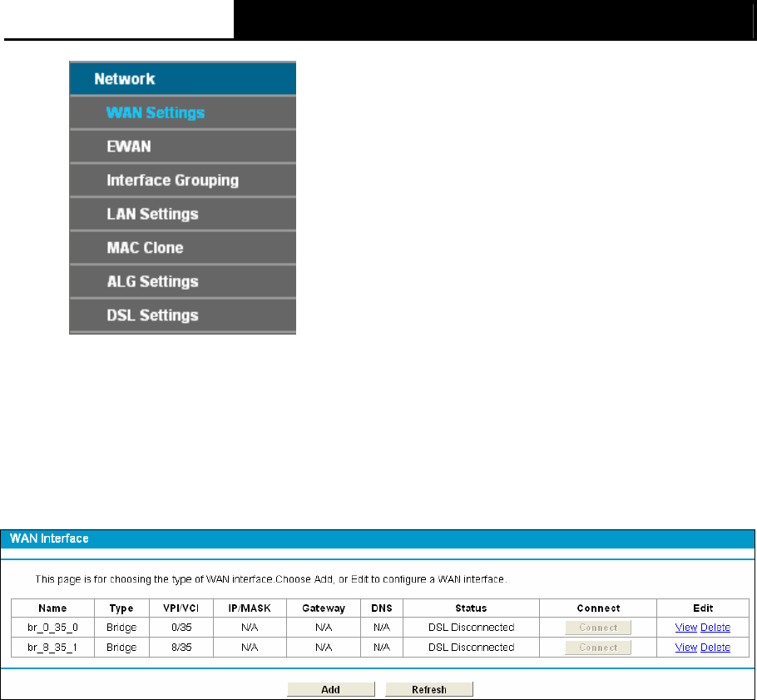Open the EWAN menu item
This screenshot has height=700, width=757.
click(x=182, y=146)
